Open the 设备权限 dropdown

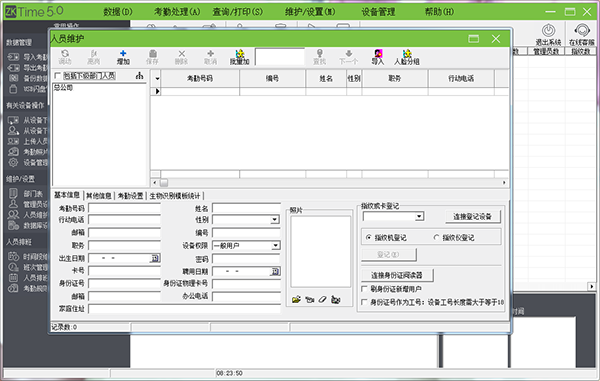[x=276, y=246]
